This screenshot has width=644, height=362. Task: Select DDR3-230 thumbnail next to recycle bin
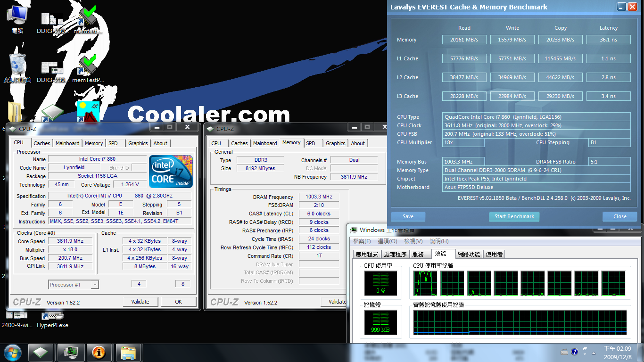click(52, 72)
